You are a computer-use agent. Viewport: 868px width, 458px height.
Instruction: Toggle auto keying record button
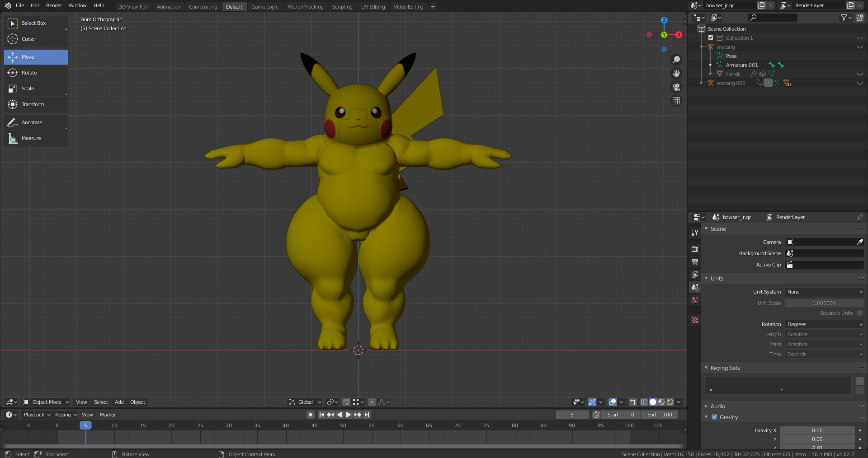(311, 415)
